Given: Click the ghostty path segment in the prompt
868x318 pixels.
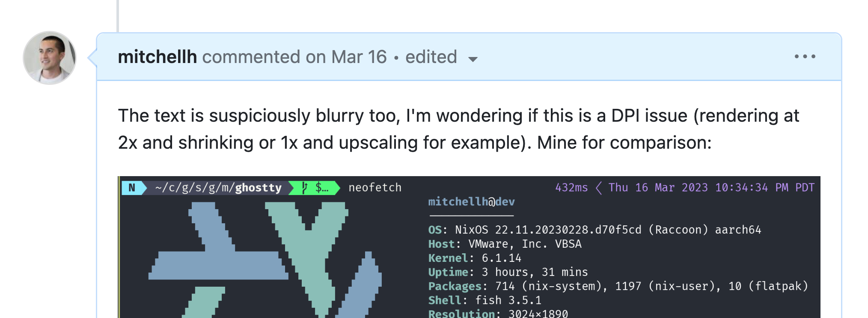Looking at the screenshot, I should 258,188.
